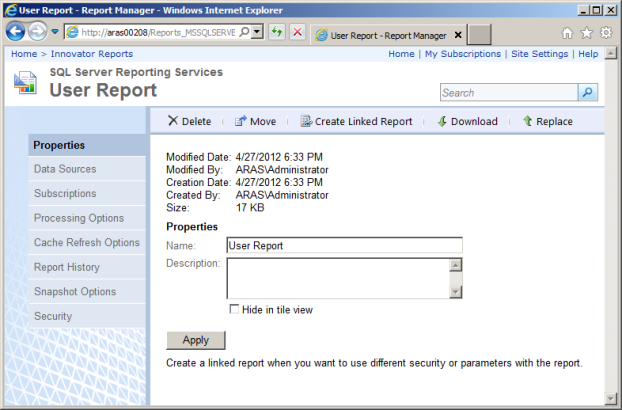The height and width of the screenshot is (410, 622).
Task: Click inside the Description text area
Action: [338, 278]
